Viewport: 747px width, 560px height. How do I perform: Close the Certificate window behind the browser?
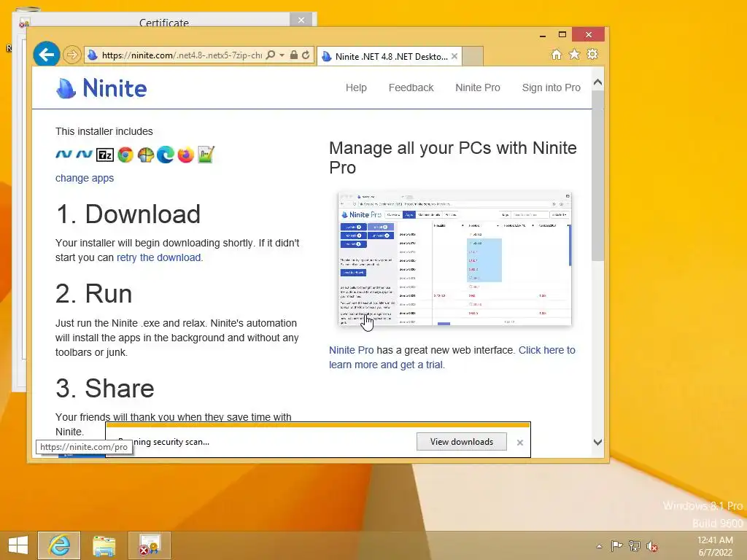point(301,20)
